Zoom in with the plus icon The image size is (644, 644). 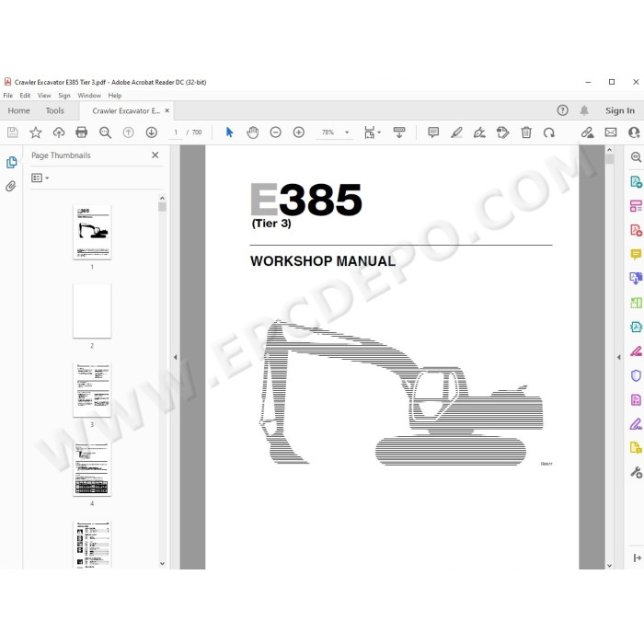tap(299, 132)
